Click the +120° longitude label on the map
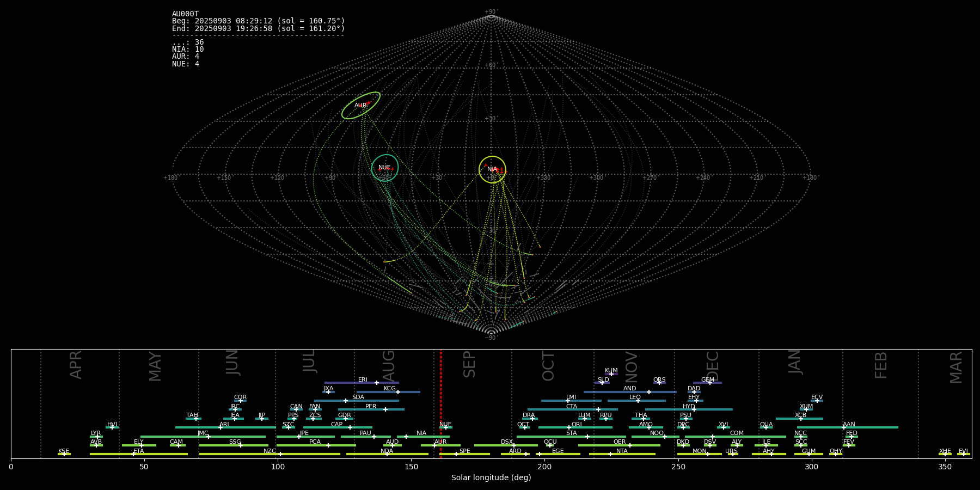The width and height of the screenshot is (980, 490). pos(277,177)
